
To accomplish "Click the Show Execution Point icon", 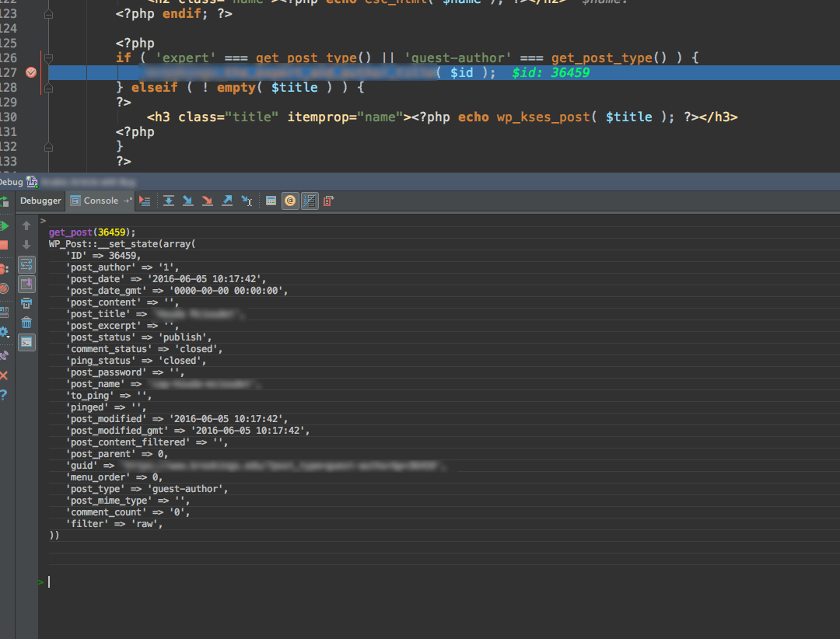I will point(145,201).
